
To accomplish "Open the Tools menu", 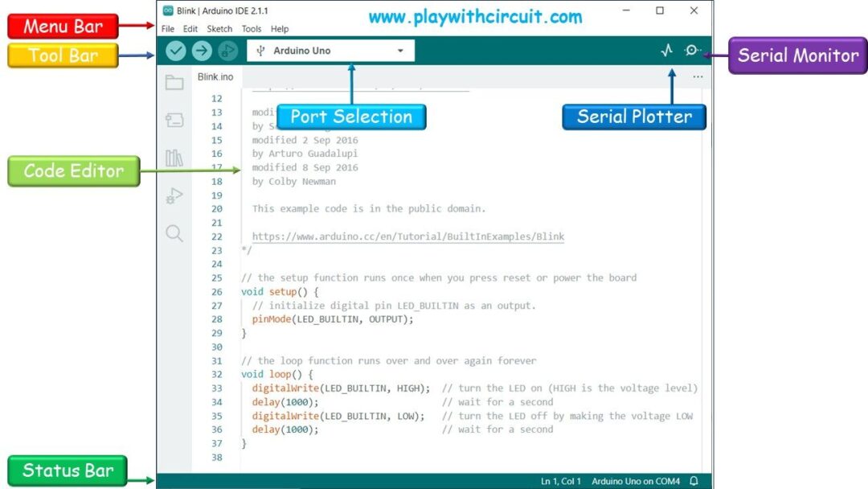I will click(x=252, y=29).
